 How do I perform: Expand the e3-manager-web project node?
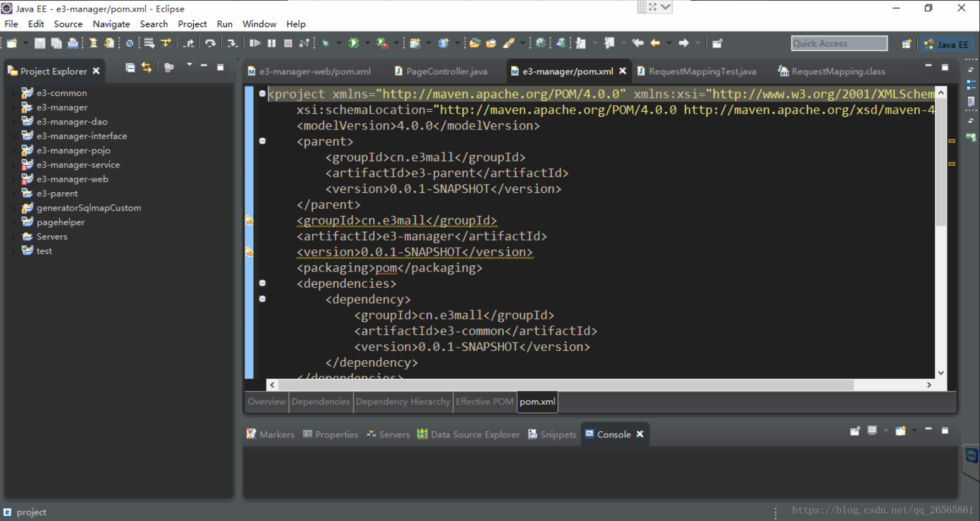click(x=13, y=179)
